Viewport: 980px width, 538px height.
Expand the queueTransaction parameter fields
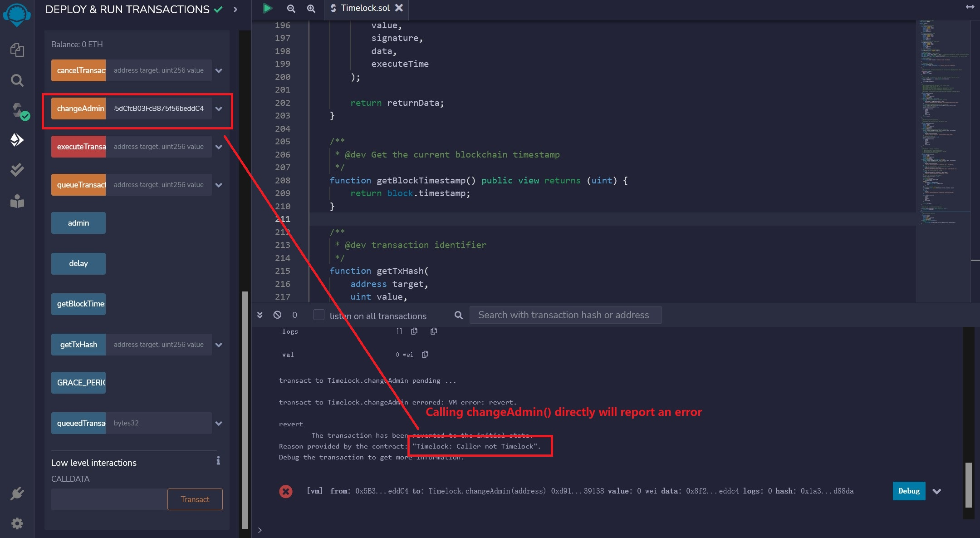pyautogui.click(x=219, y=185)
